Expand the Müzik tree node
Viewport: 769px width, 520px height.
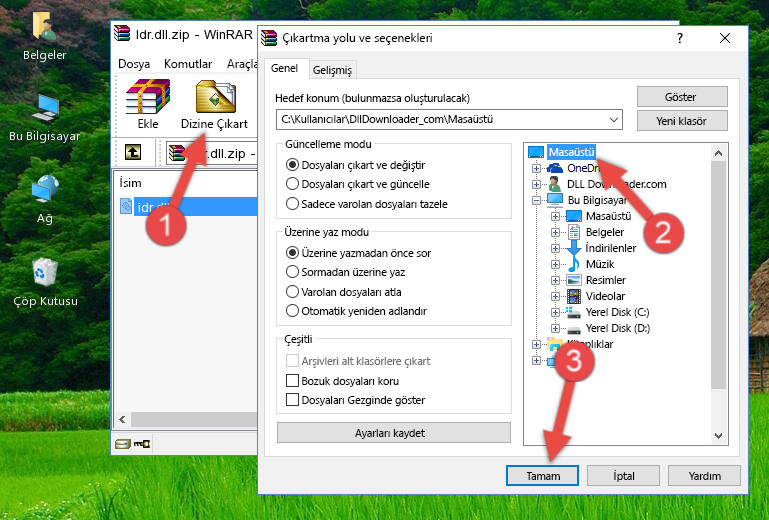[x=555, y=264]
